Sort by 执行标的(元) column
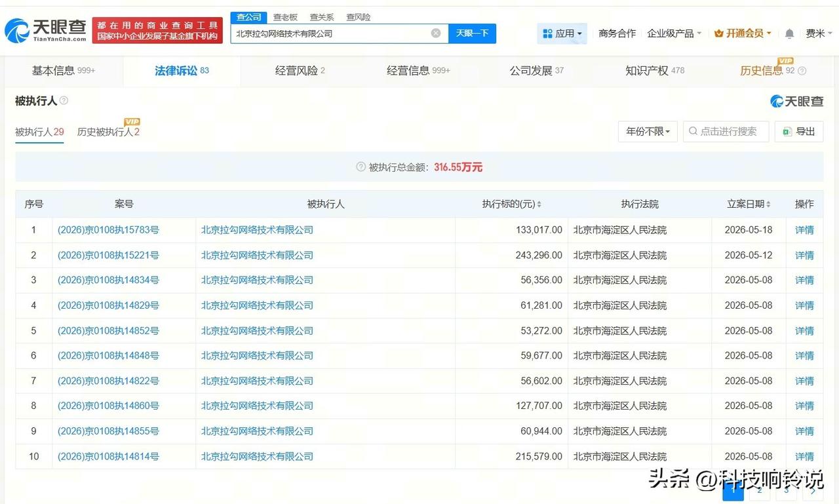Viewport: 839px width, 504px height. click(x=539, y=204)
